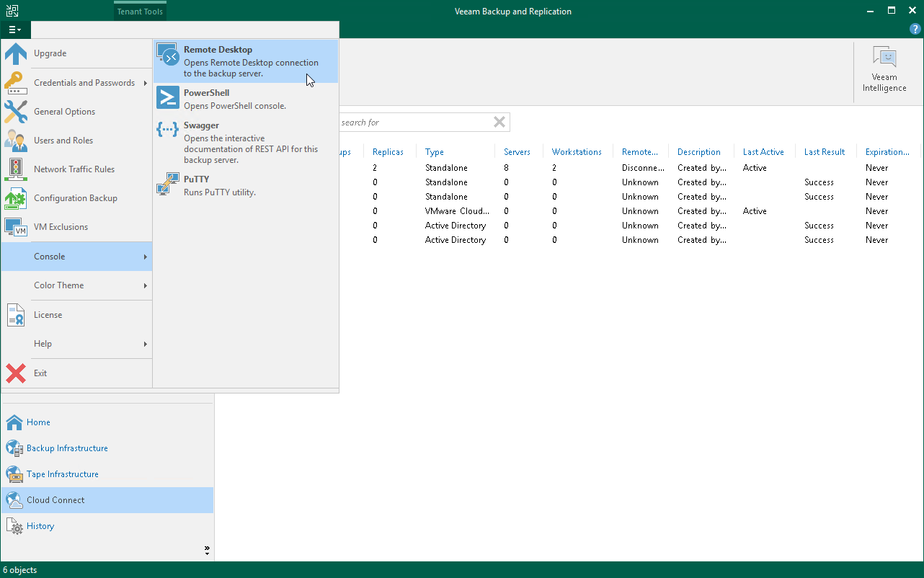This screenshot has width=924, height=578.
Task: Open the License menu entry
Action: pyautogui.click(x=48, y=315)
